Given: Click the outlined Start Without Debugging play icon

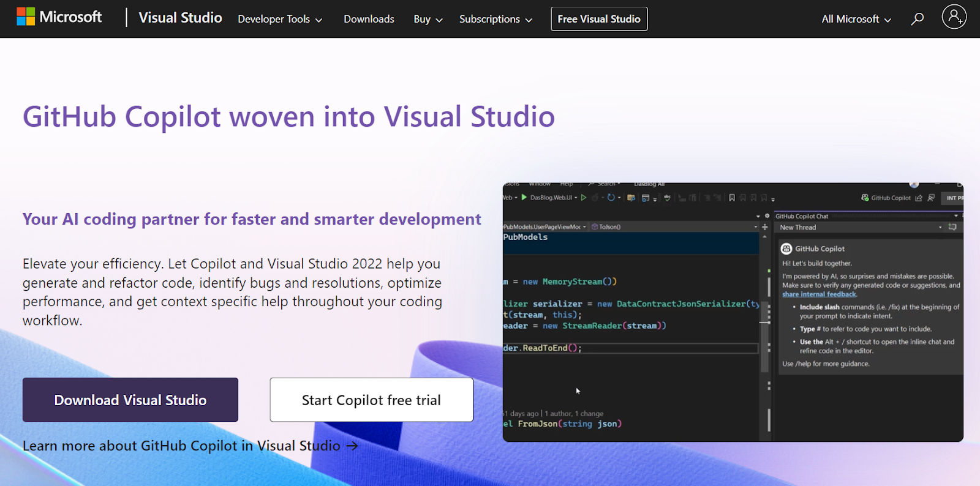Looking at the screenshot, I should pos(584,197).
